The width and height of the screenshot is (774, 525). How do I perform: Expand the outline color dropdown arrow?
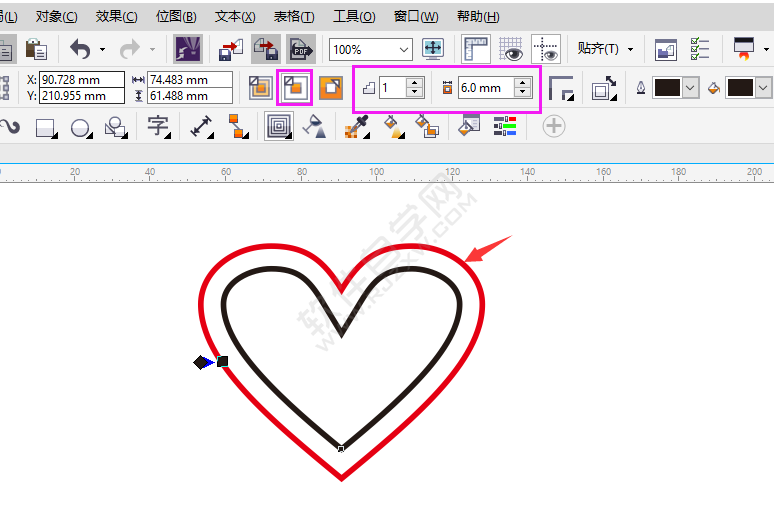click(691, 88)
